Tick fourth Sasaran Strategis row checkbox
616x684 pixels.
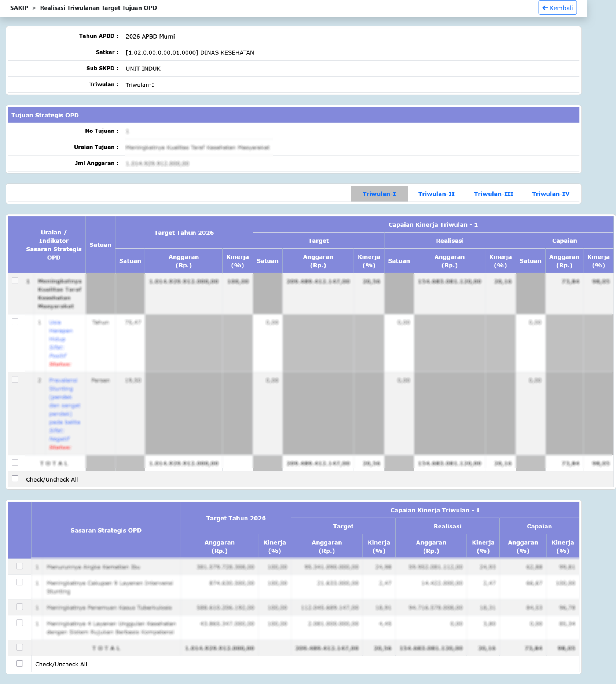[x=20, y=623]
